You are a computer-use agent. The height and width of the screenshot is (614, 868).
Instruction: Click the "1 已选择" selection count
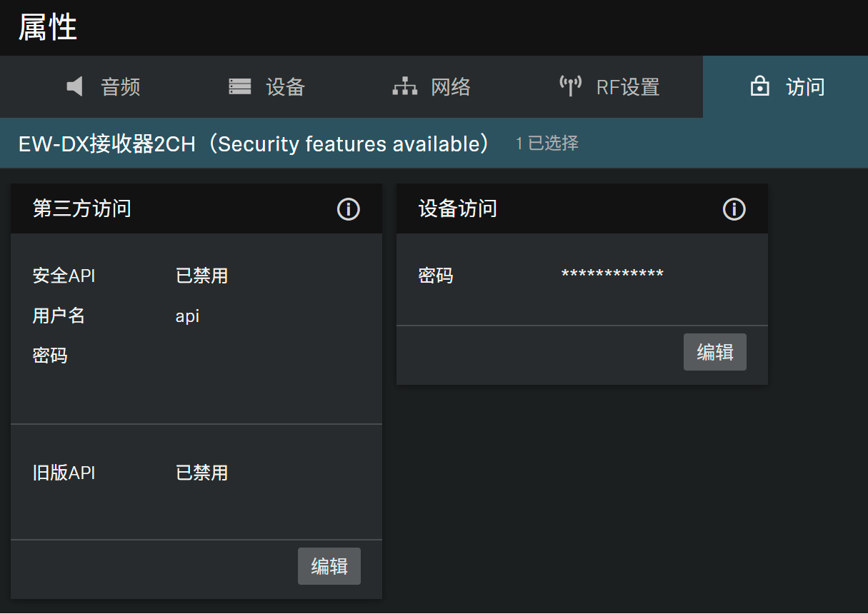pyautogui.click(x=547, y=144)
